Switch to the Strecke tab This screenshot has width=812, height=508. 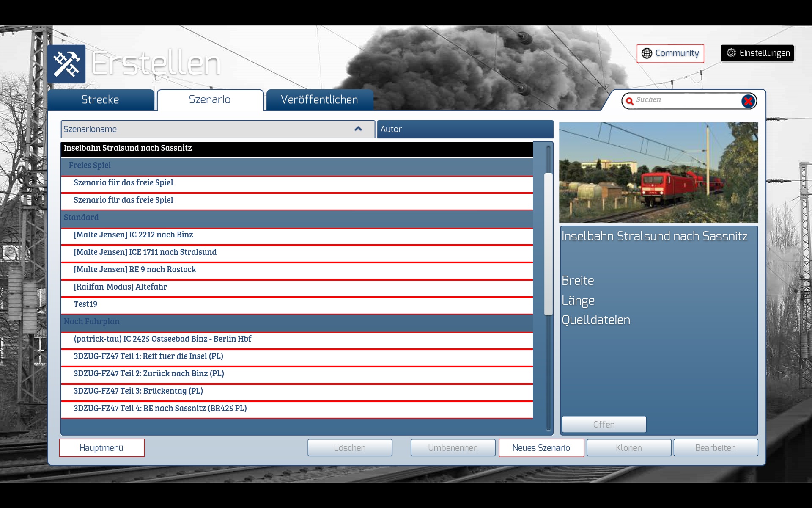tap(101, 100)
